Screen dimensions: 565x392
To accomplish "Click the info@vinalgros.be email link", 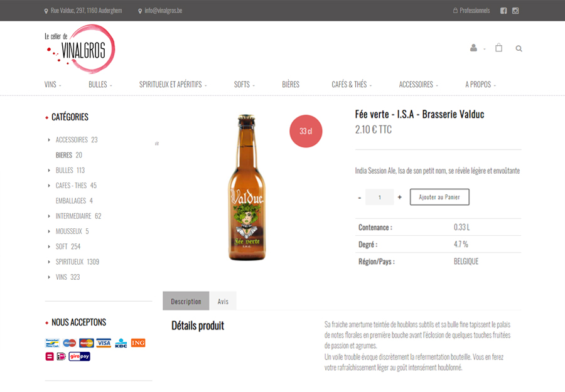I will pyautogui.click(x=163, y=11).
